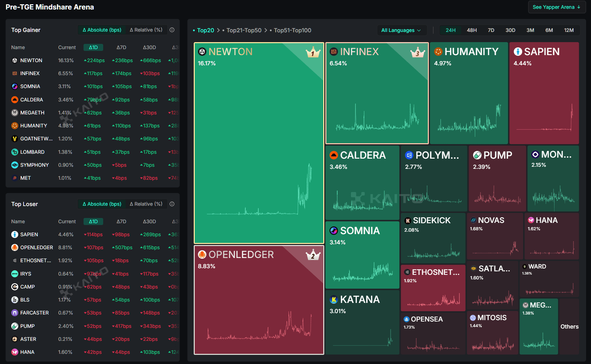Click the OPENLEDGER icon in Top Loser list
Image resolution: width=591 pixels, height=364 pixels.
[x=15, y=247]
